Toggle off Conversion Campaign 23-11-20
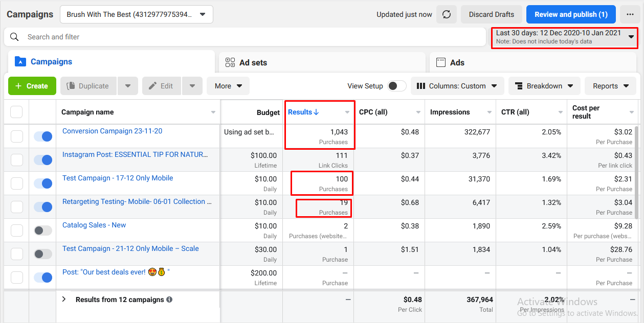Viewport: 644px width, 323px height. point(43,136)
